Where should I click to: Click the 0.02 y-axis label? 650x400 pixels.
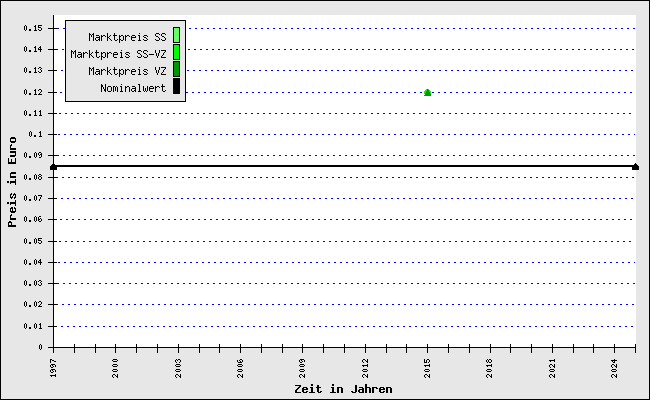click(33, 304)
